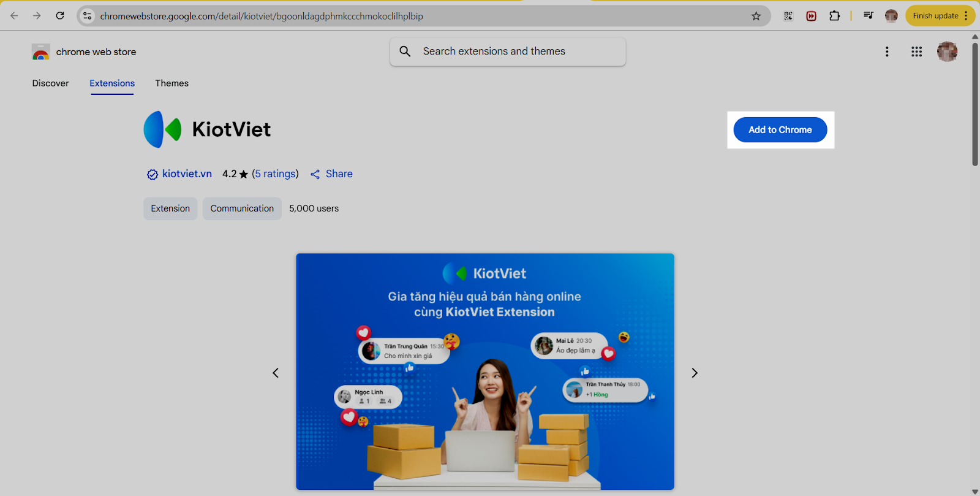
Task: Click the 5,000 users text
Action: [x=314, y=208]
